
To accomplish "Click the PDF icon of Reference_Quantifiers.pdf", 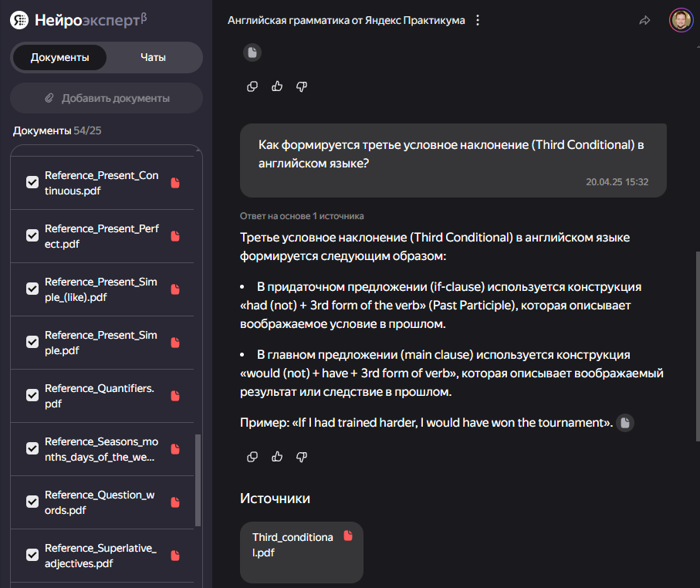I will 175,396.
